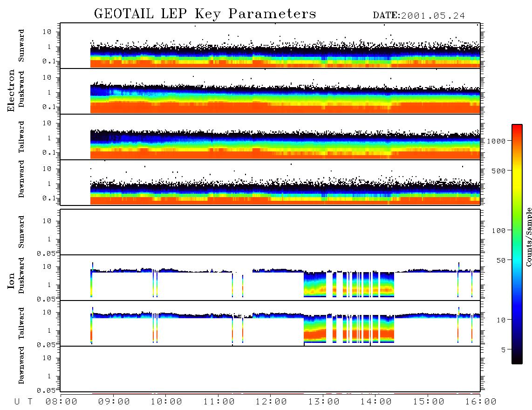Select the Electron Dawnward panel label
The height and width of the screenshot is (410, 532).
(21, 179)
